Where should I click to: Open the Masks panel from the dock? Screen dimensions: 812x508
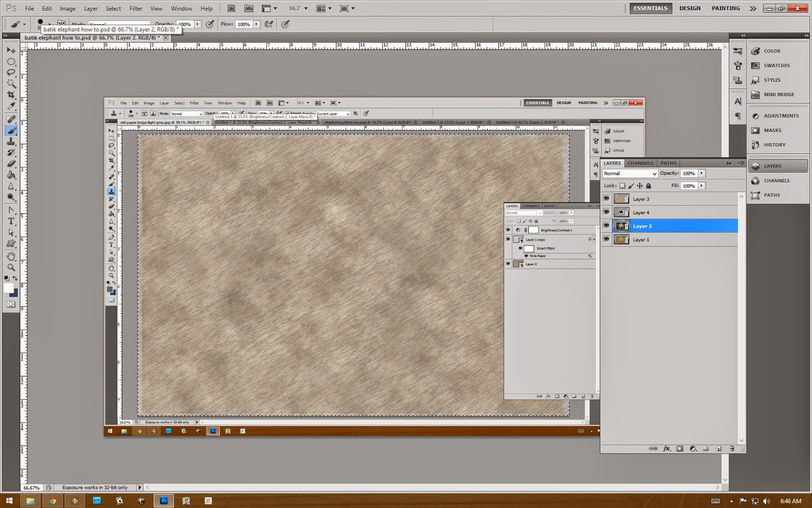tap(779, 131)
